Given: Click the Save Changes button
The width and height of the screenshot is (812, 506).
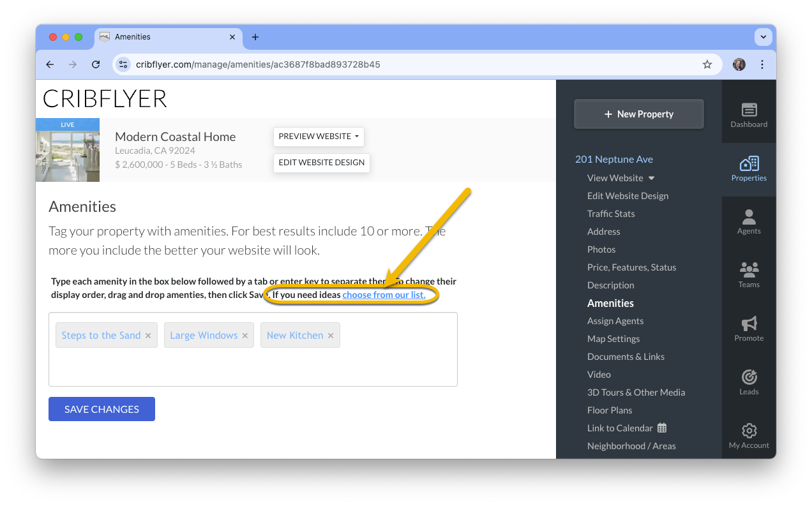Looking at the screenshot, I should 101,409.
